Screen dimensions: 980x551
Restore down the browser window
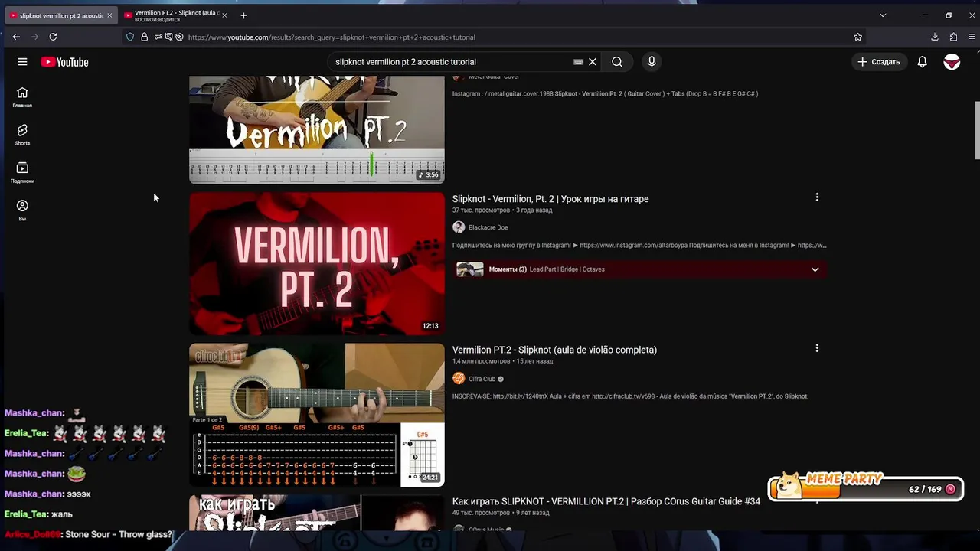[949, 15]
